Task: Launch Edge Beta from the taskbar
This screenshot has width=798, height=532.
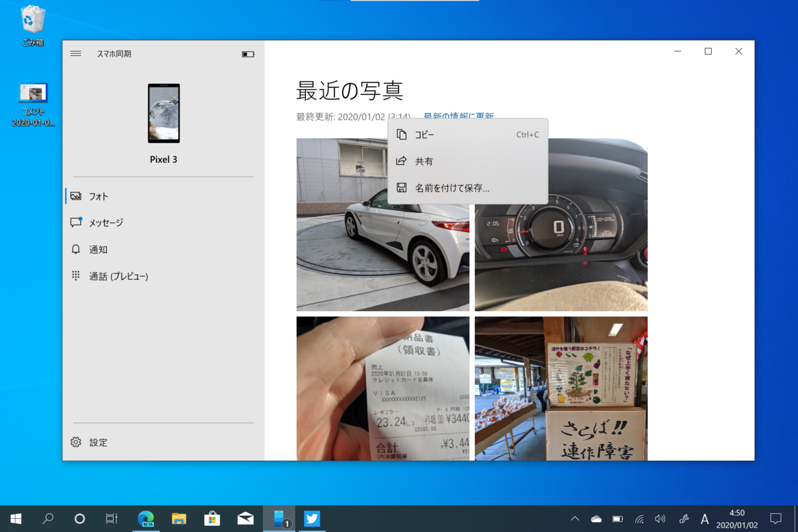Action: tap(146, 519)
